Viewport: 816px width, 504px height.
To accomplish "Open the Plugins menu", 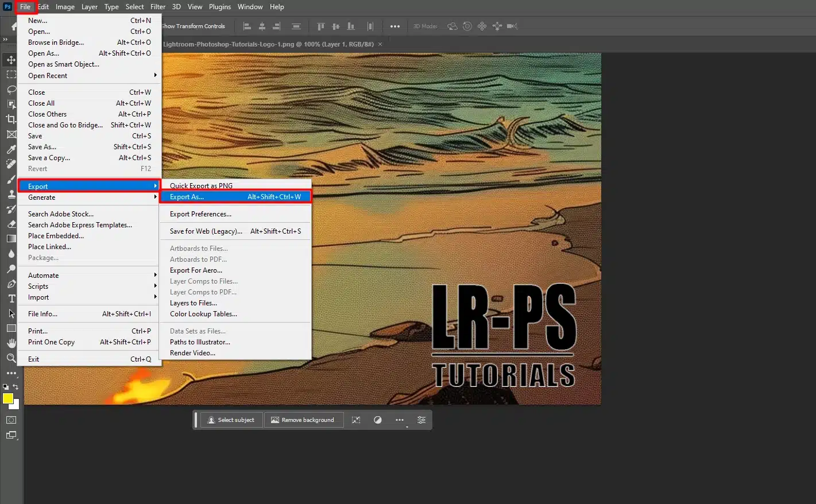I will [220, 7].
